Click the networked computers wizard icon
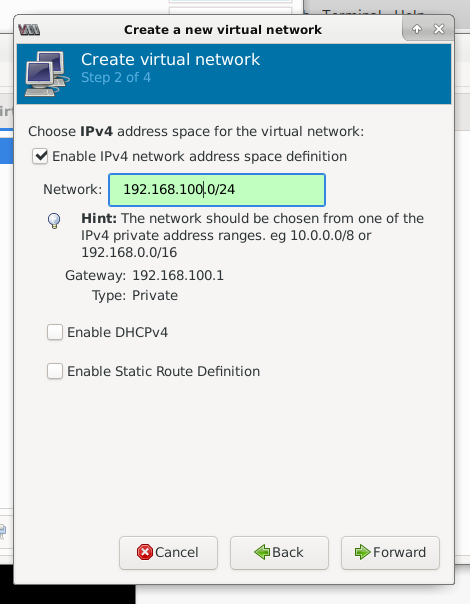The image size is (470, 604). coord(47,74)
